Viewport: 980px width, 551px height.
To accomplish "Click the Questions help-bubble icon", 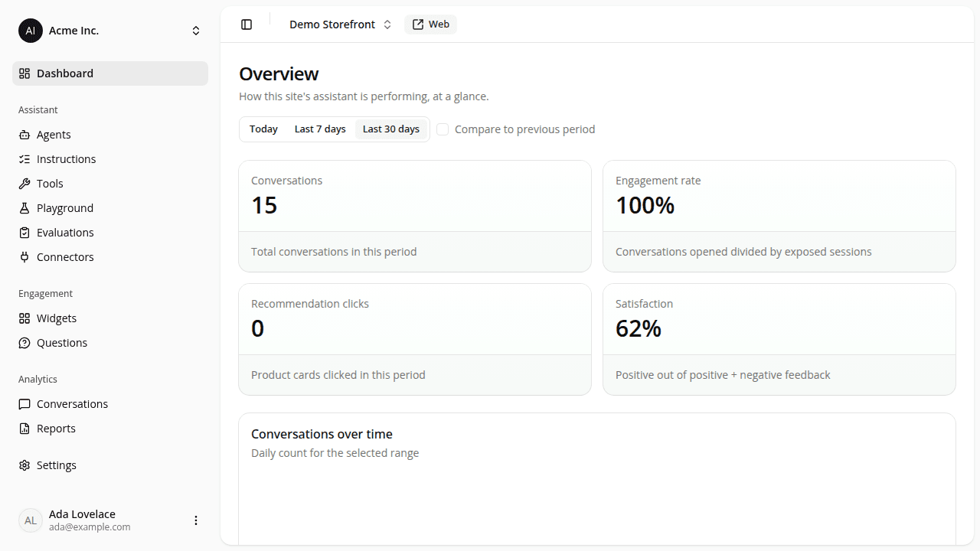I will pos(24,343).
